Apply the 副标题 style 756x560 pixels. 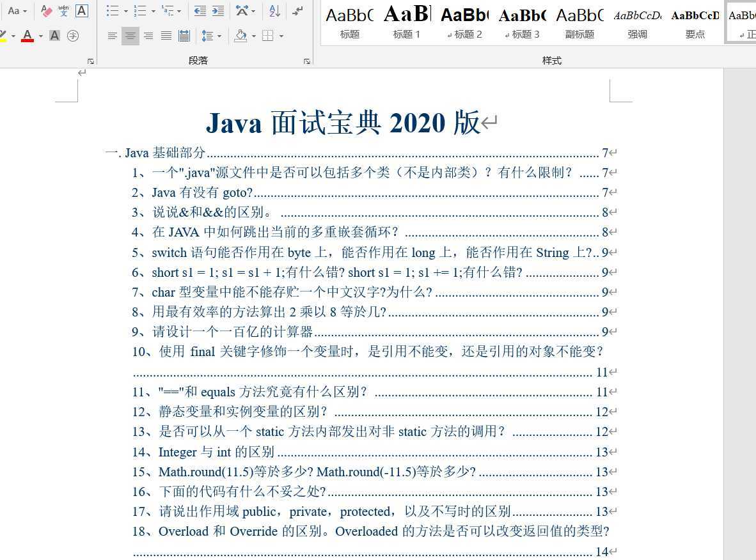point(579,23)
